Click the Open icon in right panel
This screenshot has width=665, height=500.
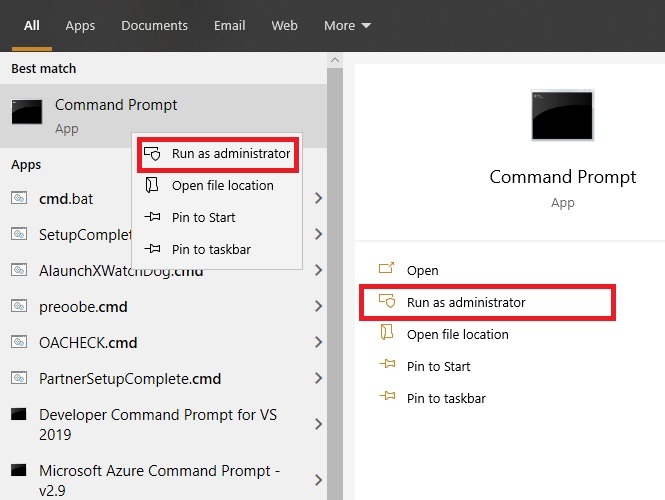[x=387, y=270]
